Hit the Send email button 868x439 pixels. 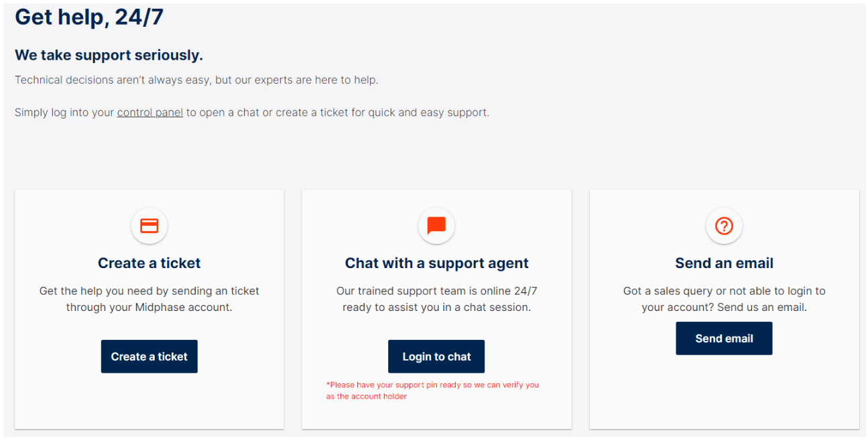pos(724,338)
